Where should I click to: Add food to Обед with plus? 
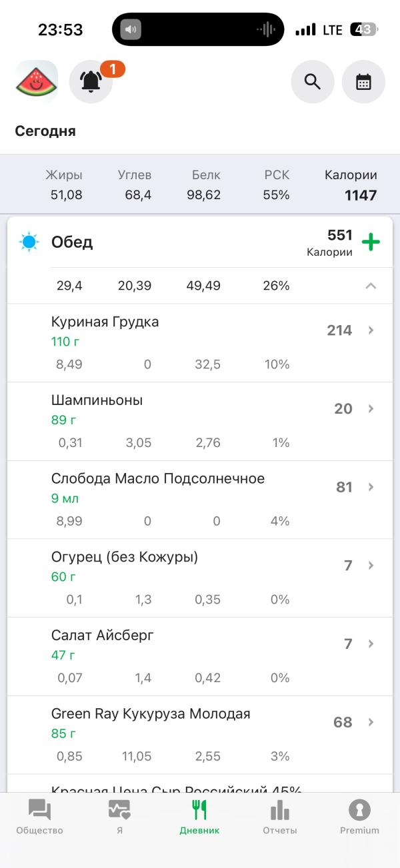tap(371, 242)
